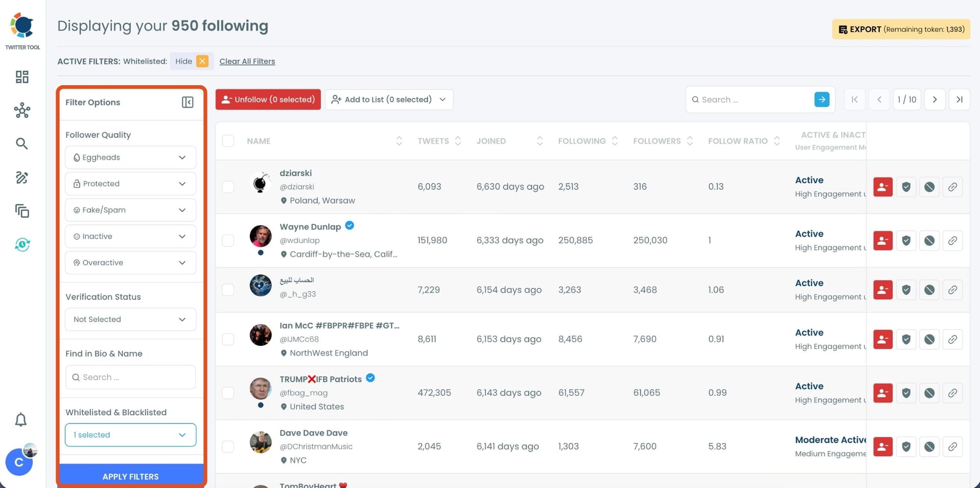
Task: Click block icon on Dave Dave Dave row
Action: point(929,447)
